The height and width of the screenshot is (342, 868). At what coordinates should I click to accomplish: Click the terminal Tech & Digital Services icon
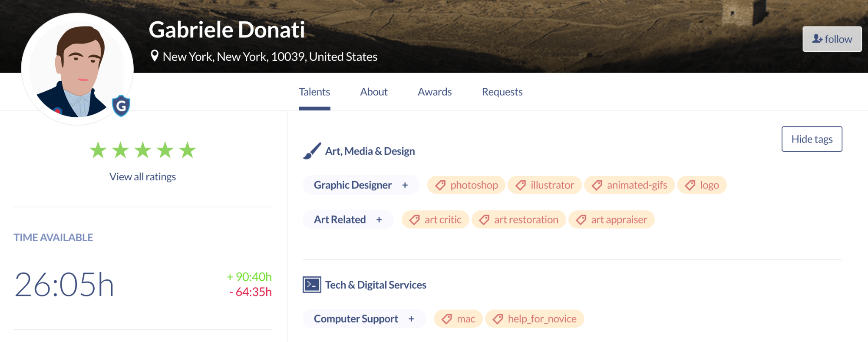[312, 285]
